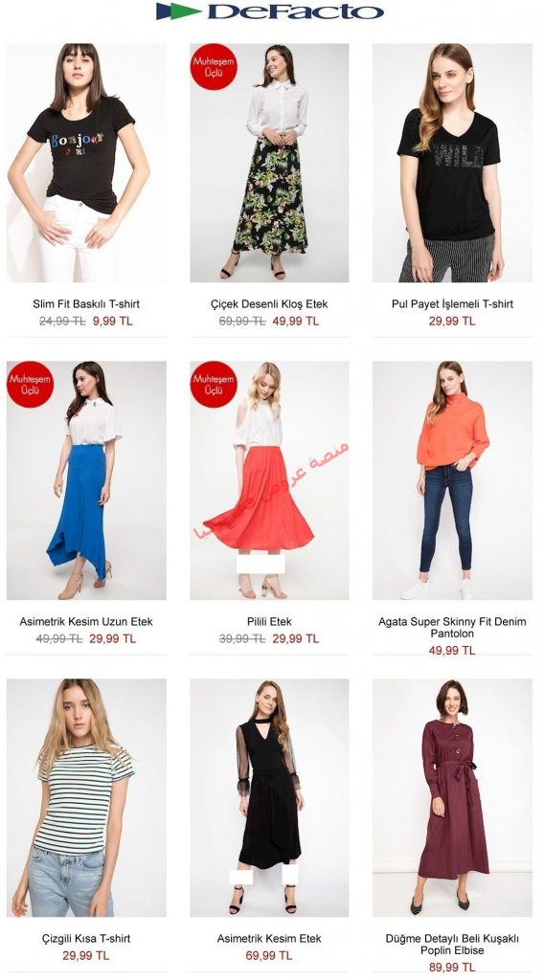Open the striped Çizgili Kısa T-shirt photo
544x980 pixels.
(86, 798)
